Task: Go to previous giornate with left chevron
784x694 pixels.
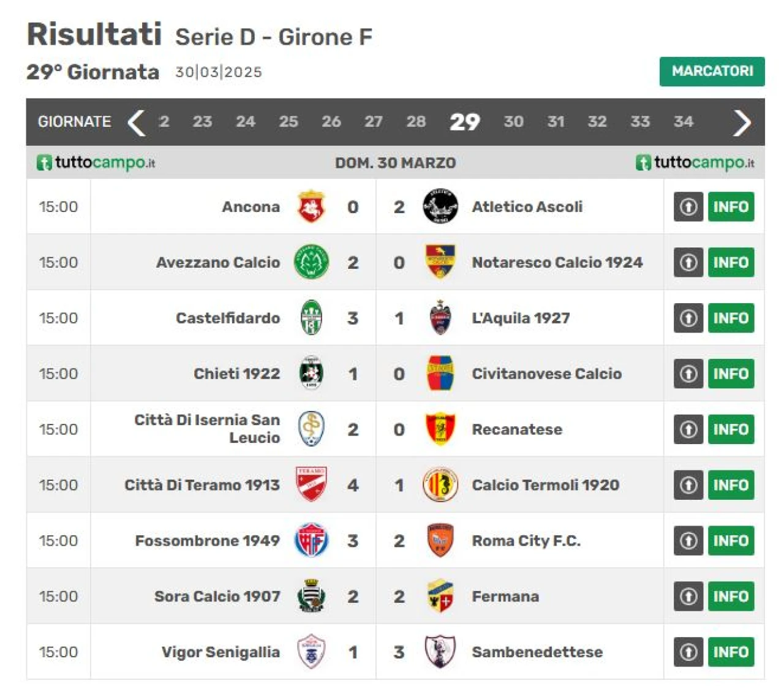Action: click(136, 123)
